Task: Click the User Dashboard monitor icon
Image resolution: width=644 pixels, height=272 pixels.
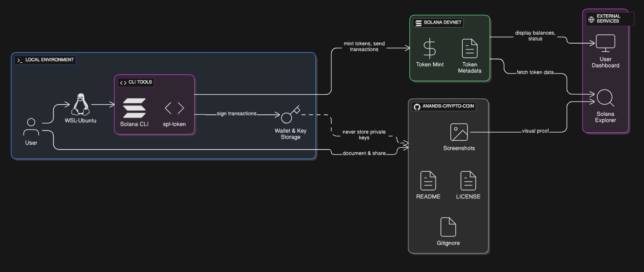Action: 605,44
